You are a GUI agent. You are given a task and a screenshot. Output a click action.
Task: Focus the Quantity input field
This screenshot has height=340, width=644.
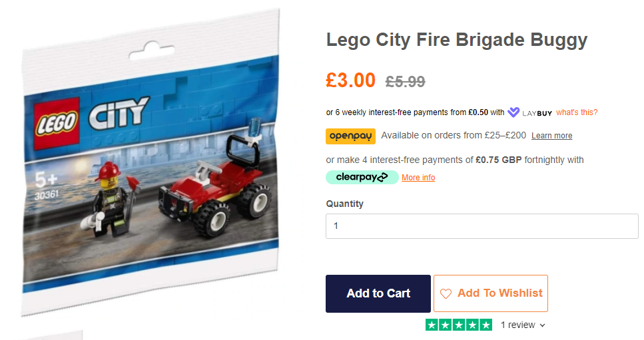coord(482,226)
